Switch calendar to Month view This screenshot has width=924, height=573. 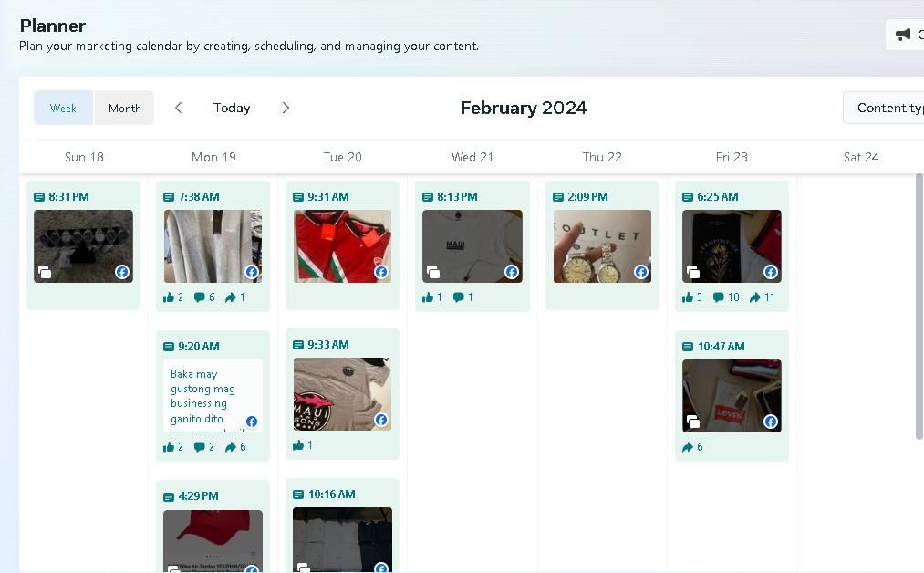click(x=125, y=108)
